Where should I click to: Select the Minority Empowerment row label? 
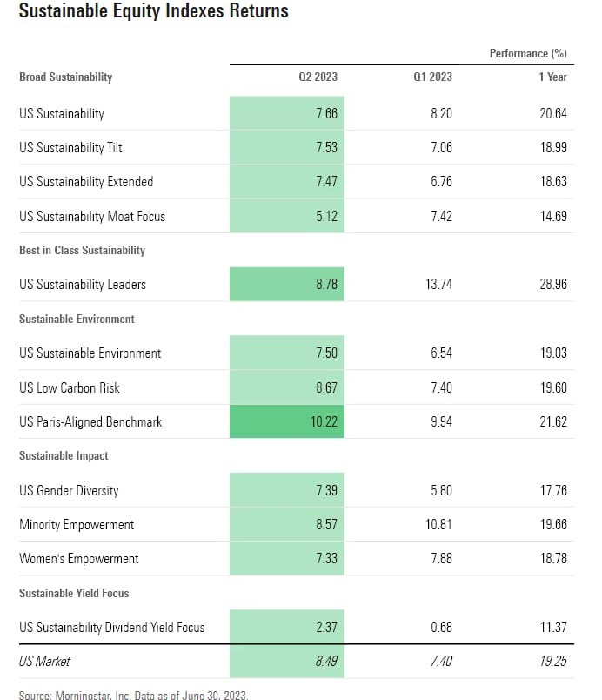[x=77, y=525]
